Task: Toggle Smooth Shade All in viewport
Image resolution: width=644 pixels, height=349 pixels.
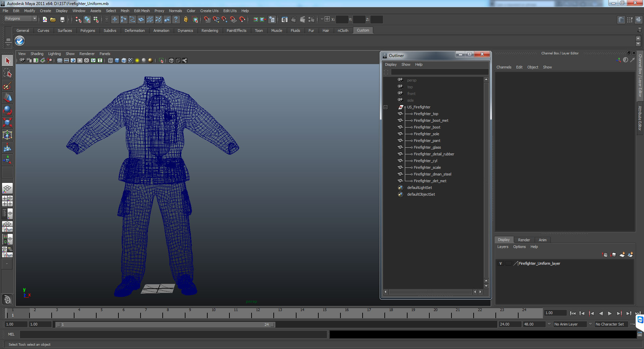Action: tap(117, 60)
